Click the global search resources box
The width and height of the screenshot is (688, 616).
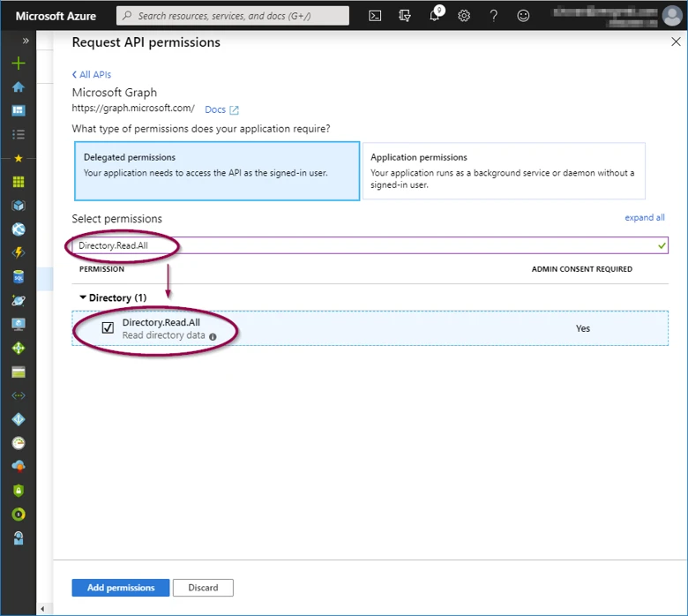click(x=233, y=16)
